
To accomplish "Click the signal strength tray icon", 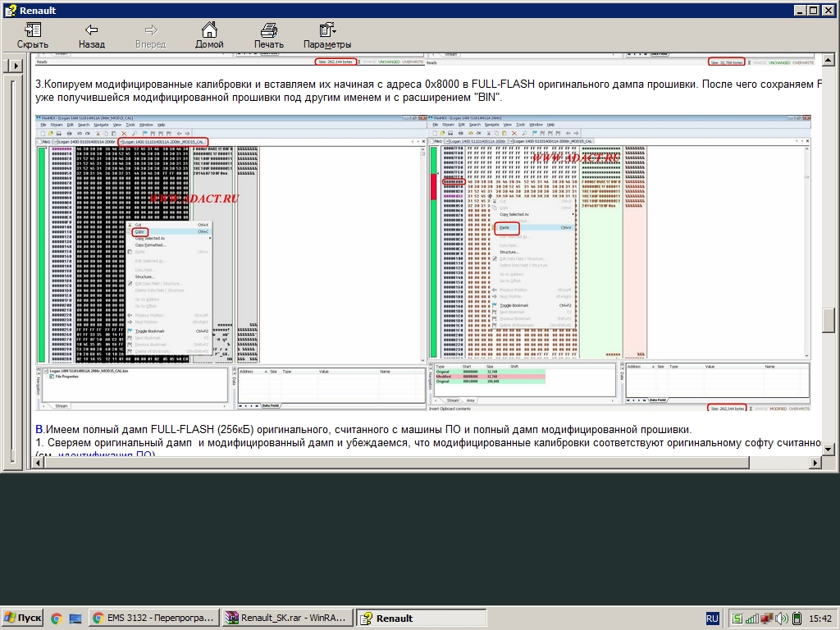I will [x=752, y=619].
